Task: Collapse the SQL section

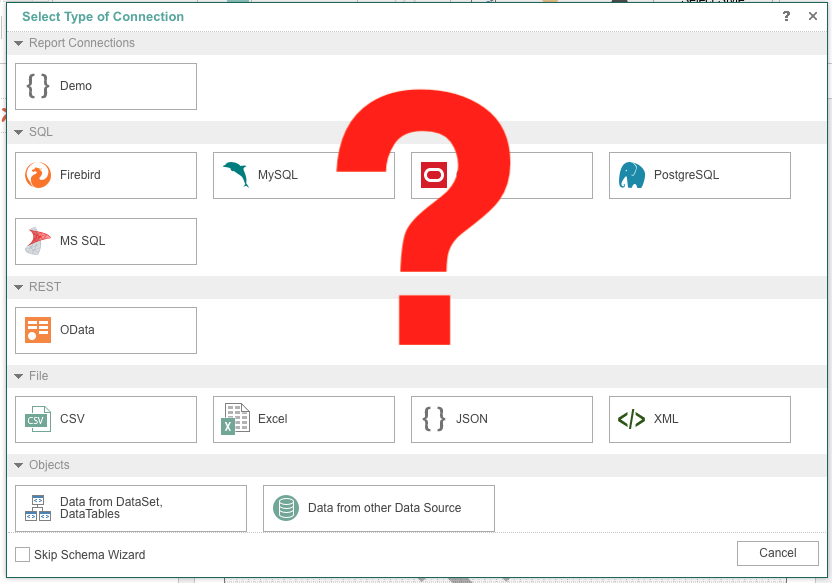Action: [19, 133]
